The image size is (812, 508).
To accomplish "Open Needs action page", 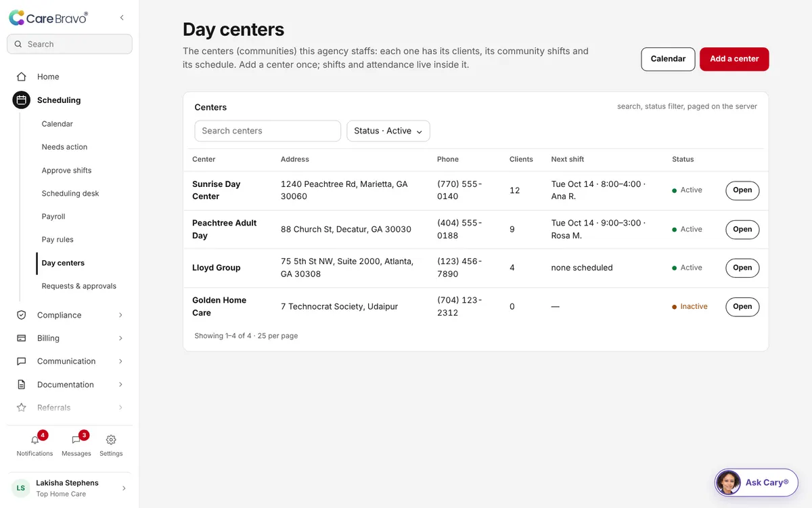I will pyautogui.click(x=64, y=147).
